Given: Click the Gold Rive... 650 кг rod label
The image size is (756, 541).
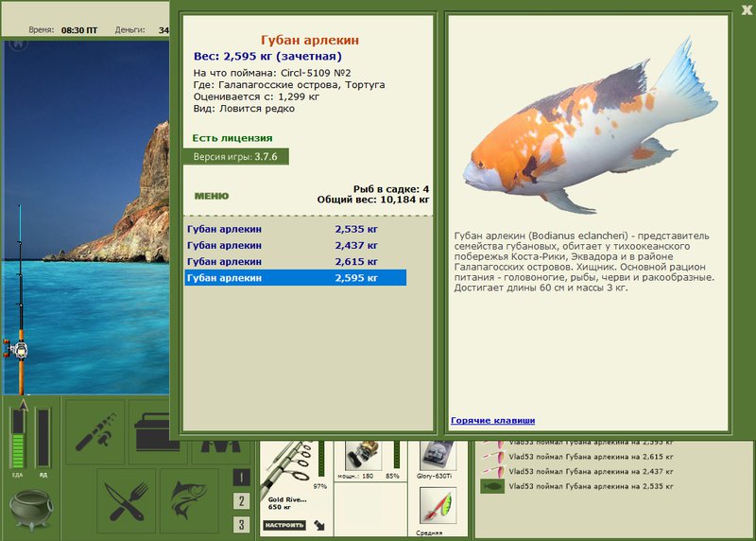Looking at the screenshot, I should pos(287,503).
